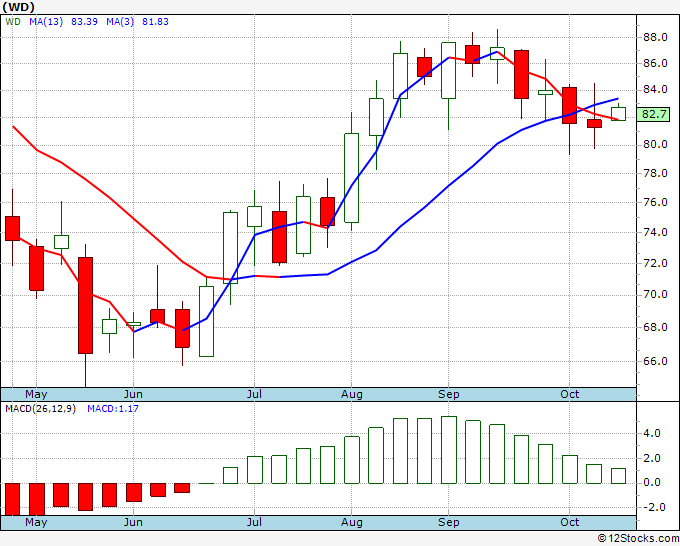
Task: Click the 74.0 price axis label
Action: point(655,232)
